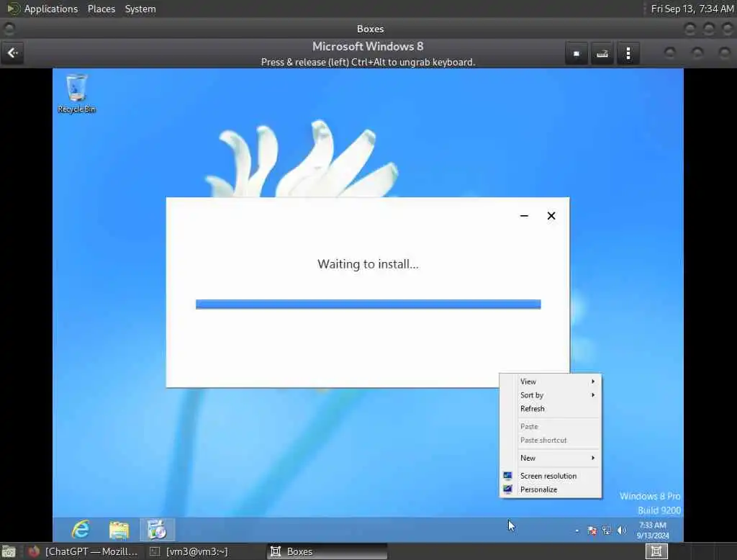Open Action Center flag tray icon
Viewport: 737px width, 560px height.
tap(592, 530)
